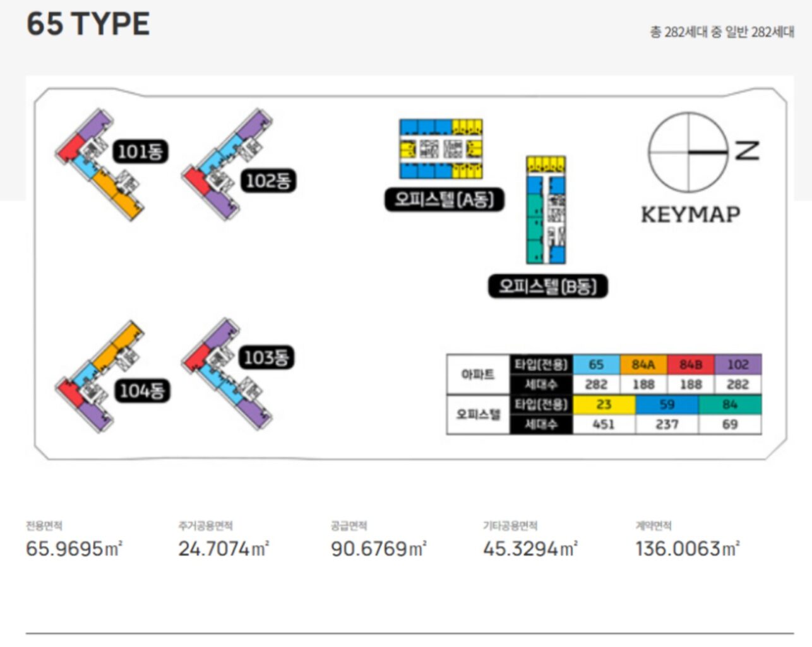Screen dimensions: 812x647
Task: Click the orange 84A type swatch
Action: tap(643, 365)
